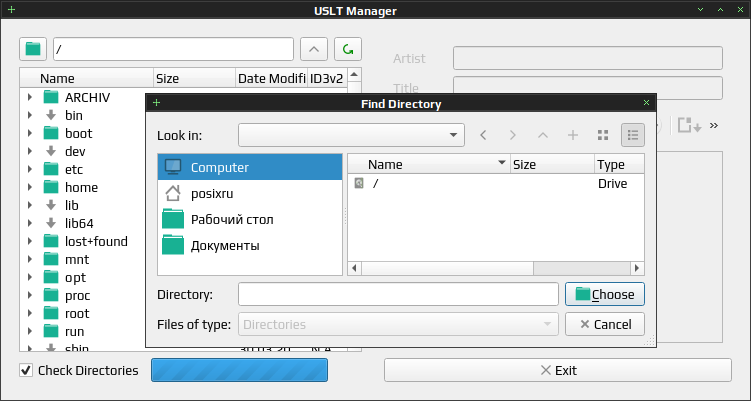Sort file tree by Size column
The height and width of the screenshot is (401, 751).
[x=194, y=78]
